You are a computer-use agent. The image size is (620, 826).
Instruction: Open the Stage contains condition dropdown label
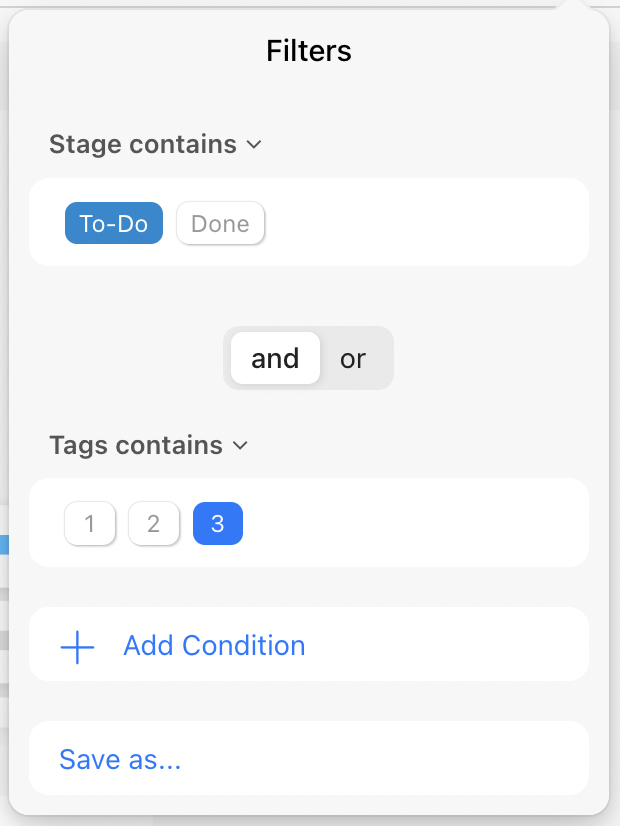click(143, 145)
